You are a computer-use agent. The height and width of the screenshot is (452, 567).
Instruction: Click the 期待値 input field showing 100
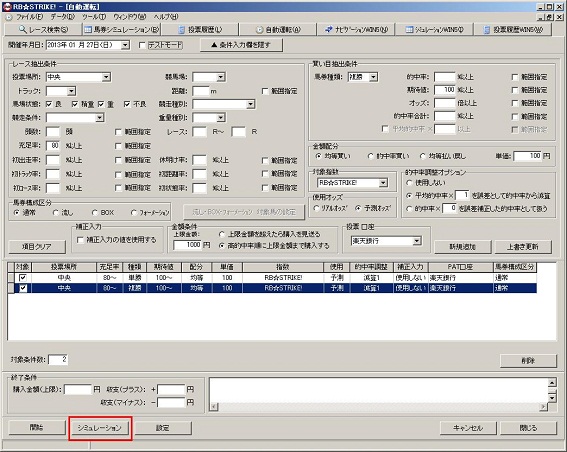click(x=444, y=90)
